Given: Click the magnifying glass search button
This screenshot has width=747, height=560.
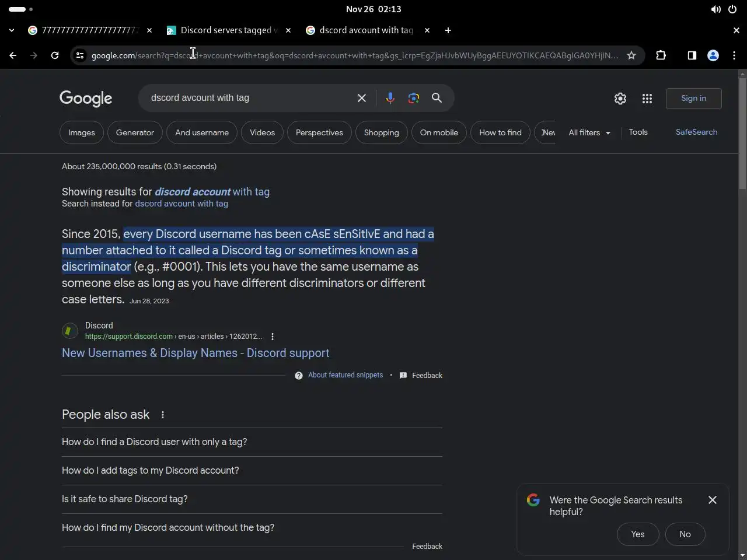Looking at the screenshot, I should pos(437,98).
